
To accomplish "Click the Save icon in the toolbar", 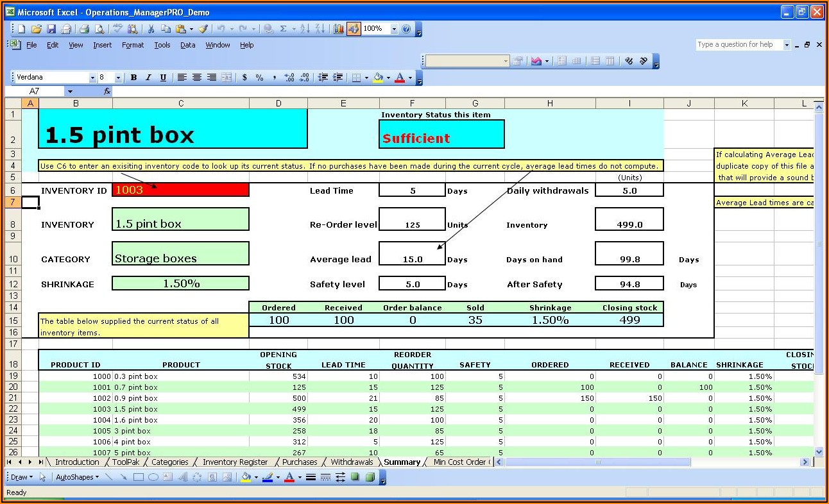I will (x=51, y=29).
